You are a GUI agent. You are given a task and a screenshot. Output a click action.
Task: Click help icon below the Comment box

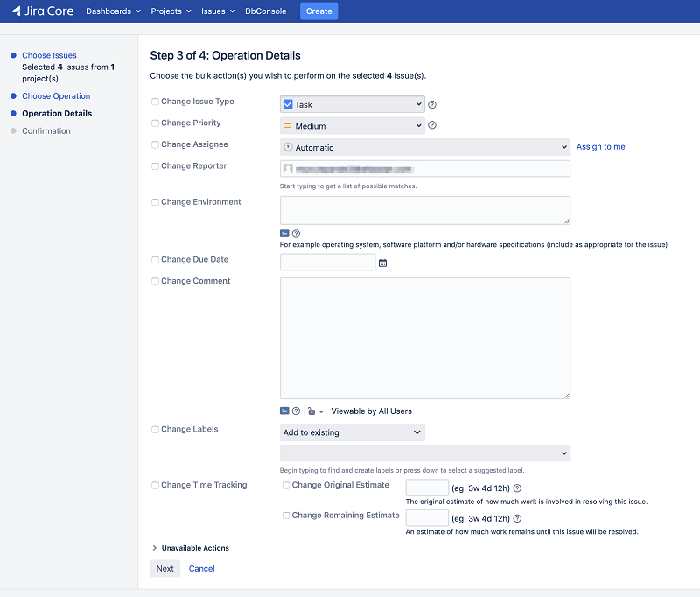point(296,411)
